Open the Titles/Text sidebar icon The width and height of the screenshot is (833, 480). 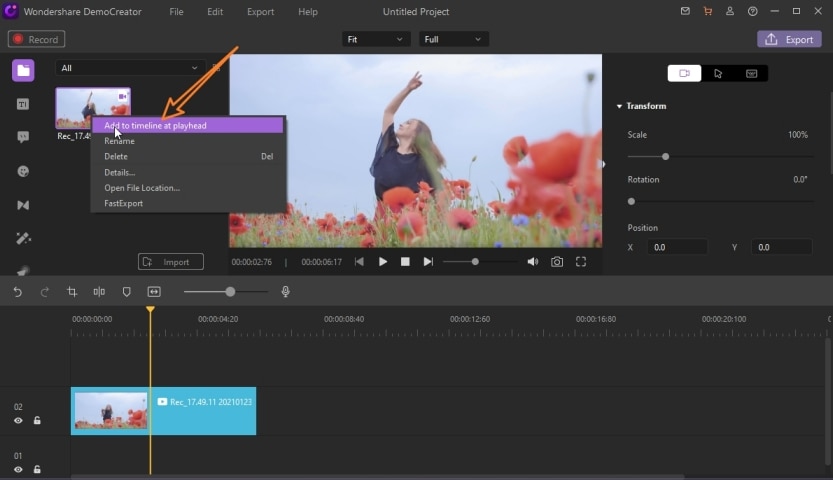(x=23, y=104)
